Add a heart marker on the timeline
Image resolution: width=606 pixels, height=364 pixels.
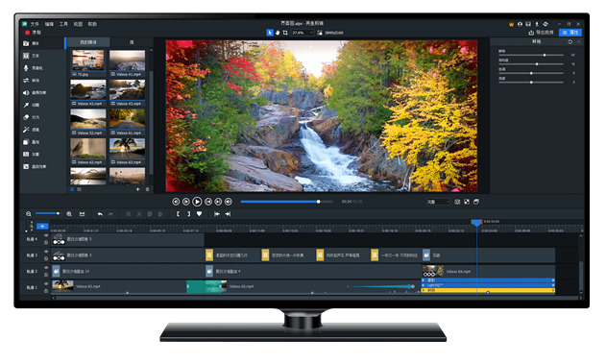(199, 213)
